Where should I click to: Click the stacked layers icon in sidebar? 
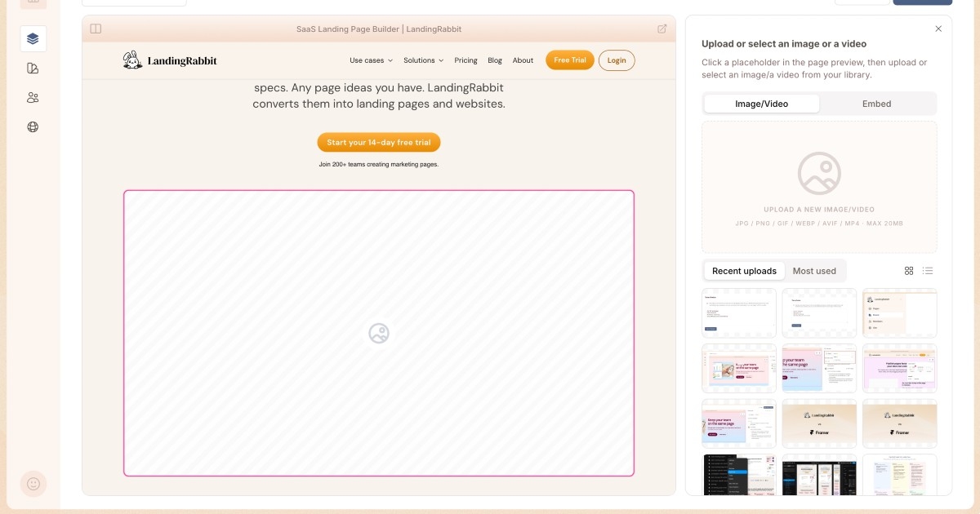pos(33,38)
